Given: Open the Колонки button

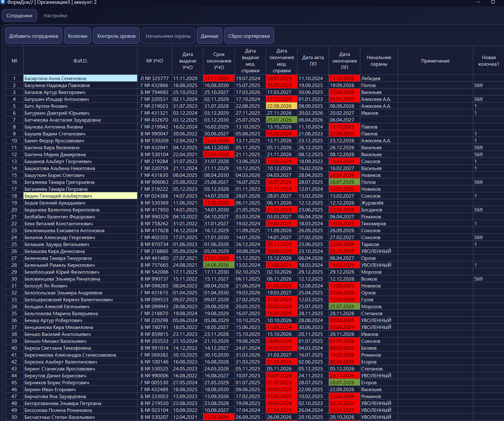Looking at the screenshot, I should coord(78,36).
